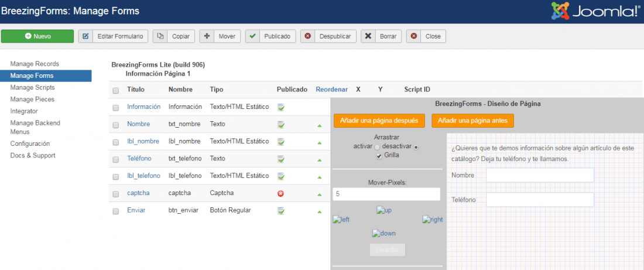Click the Editar Formulario pencil icon
This screenshot has height=270, width=644.
(x=86, y=36)
